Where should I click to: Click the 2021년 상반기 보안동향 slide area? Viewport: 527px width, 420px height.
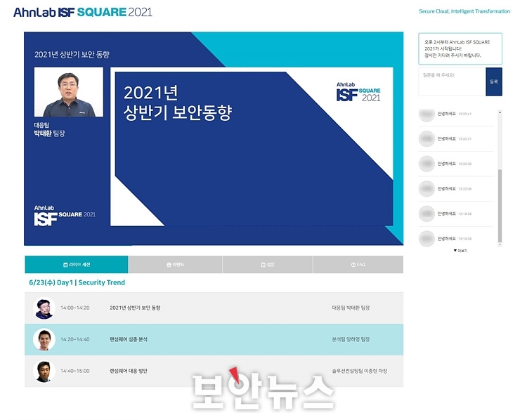[252, 147]
